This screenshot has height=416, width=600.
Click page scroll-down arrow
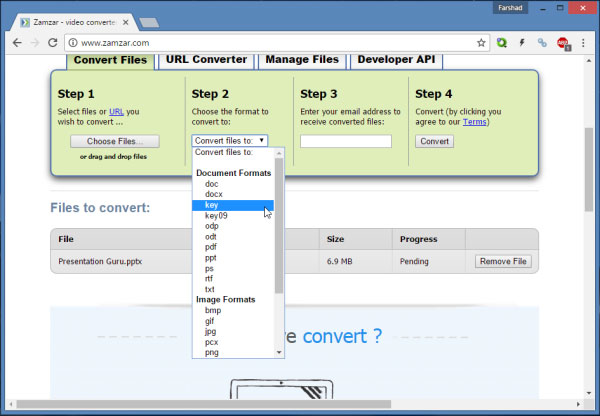pos(589,393)
